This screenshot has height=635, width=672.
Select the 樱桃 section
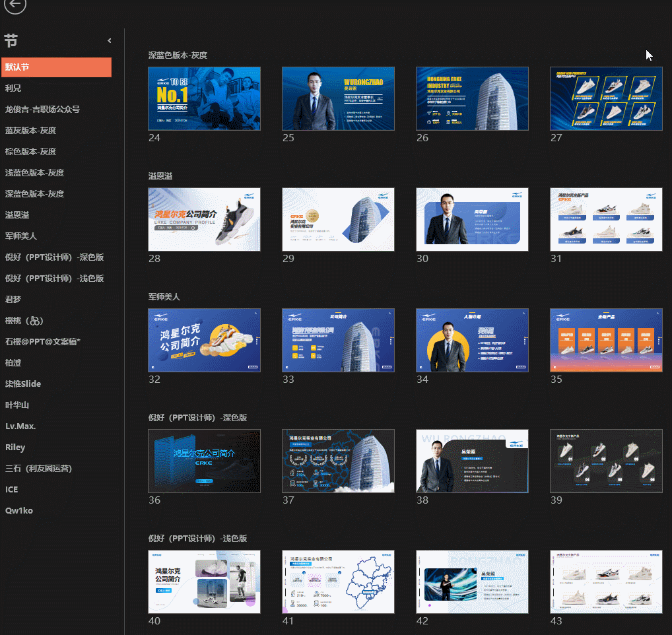tap(24, 321)
